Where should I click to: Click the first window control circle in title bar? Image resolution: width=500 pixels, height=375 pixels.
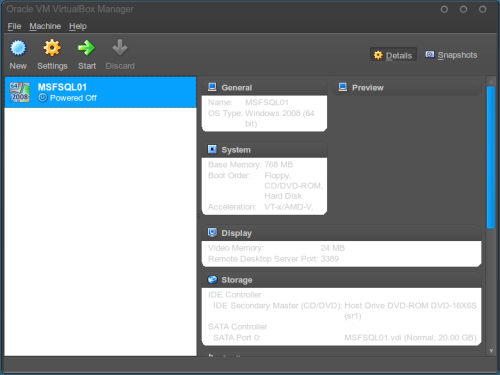coord(444,9)
